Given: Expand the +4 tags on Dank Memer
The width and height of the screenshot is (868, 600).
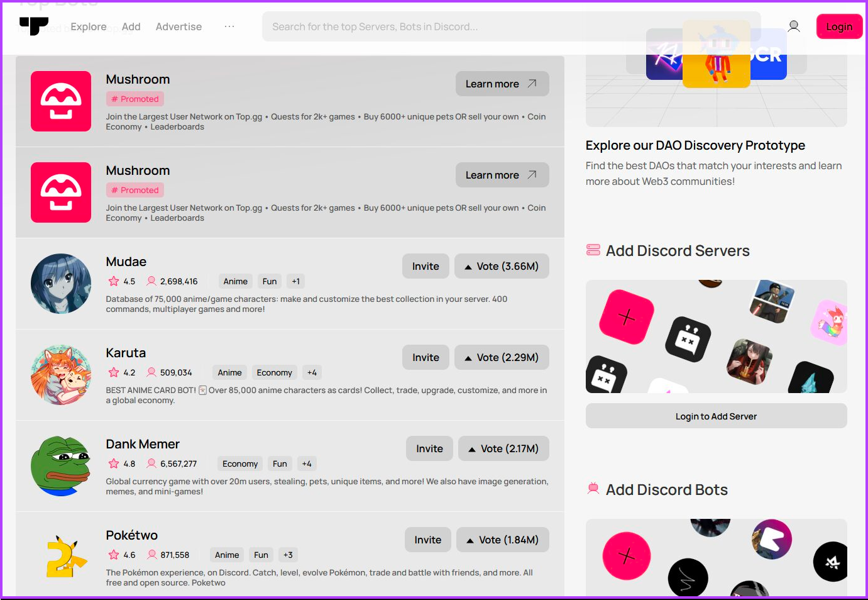Looking at the screenshot, I should click(307, 464).
